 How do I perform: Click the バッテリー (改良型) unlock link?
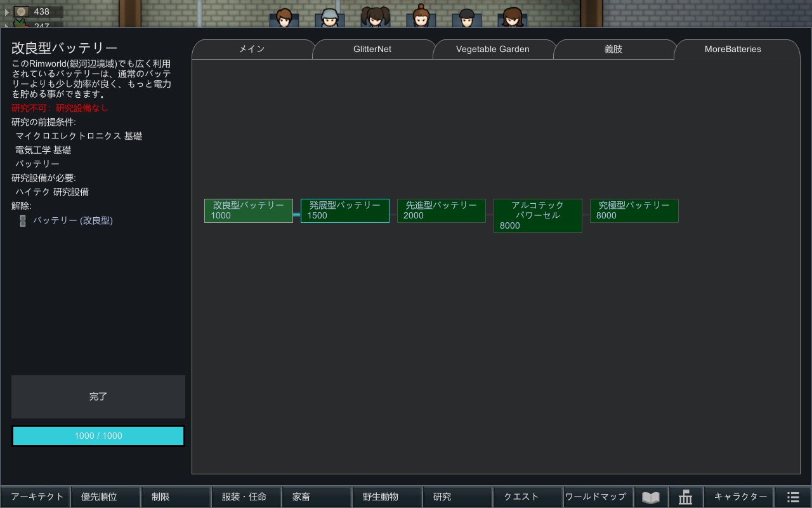73,220
